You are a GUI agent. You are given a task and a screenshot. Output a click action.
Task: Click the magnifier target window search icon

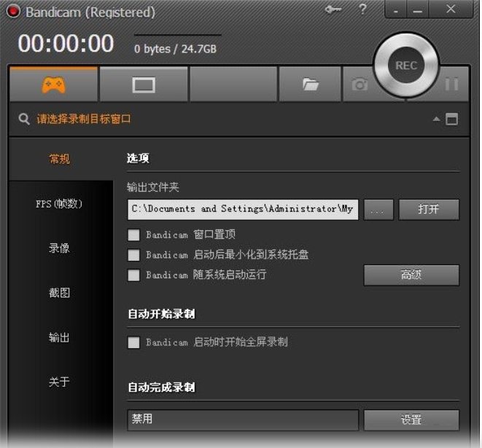pyautogui.click(x=24, y=119)
